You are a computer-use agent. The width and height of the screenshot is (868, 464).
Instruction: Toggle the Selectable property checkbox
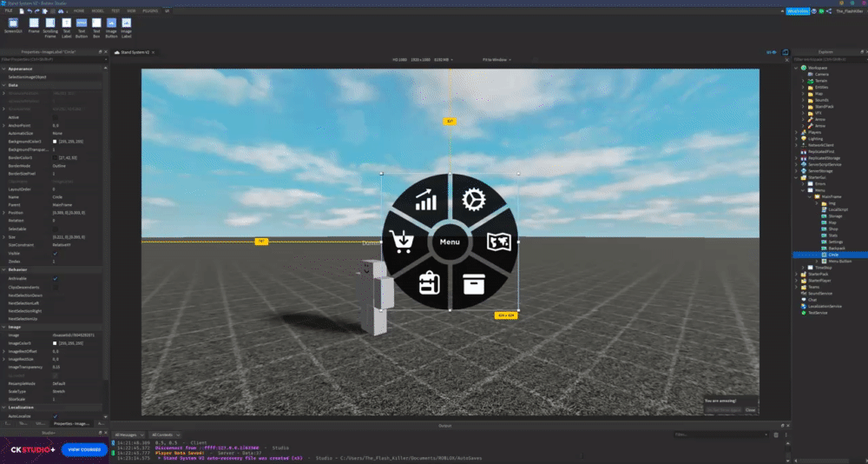pos(55,229)
